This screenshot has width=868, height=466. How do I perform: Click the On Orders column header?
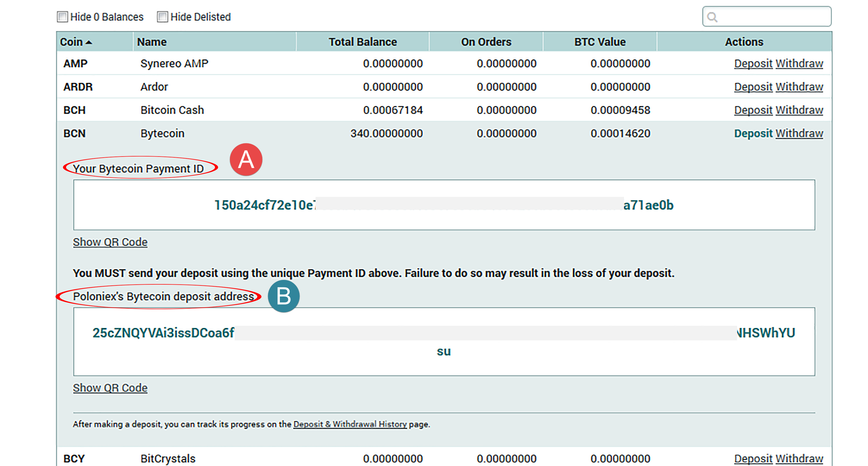[486, 42]
